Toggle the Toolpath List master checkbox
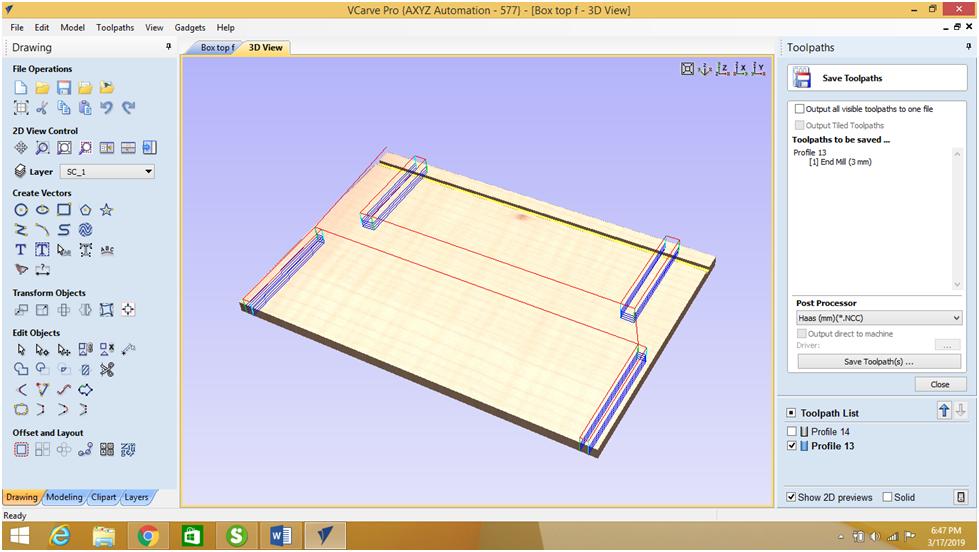The height and width of the screenshot is (552, 979). click(791, 413)
